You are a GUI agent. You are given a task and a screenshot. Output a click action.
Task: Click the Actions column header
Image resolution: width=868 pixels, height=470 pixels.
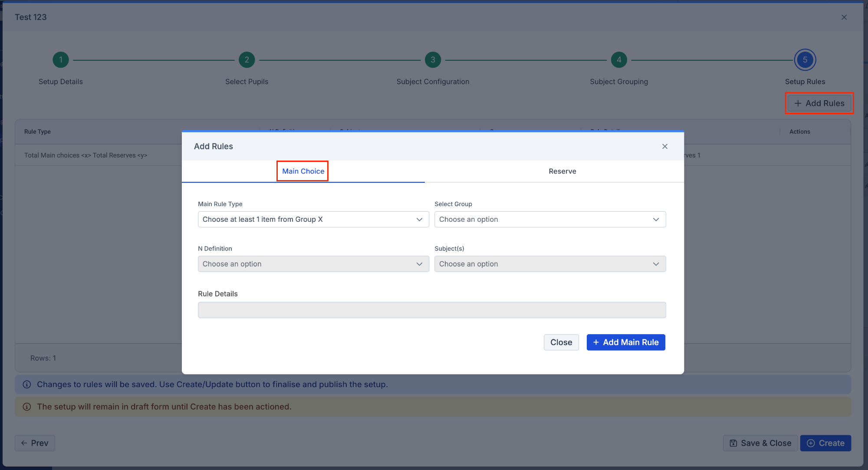tap(799, 131)
